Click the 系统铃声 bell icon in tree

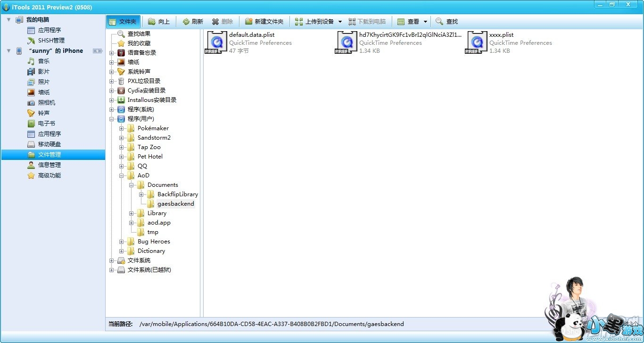tap(121, 72)
